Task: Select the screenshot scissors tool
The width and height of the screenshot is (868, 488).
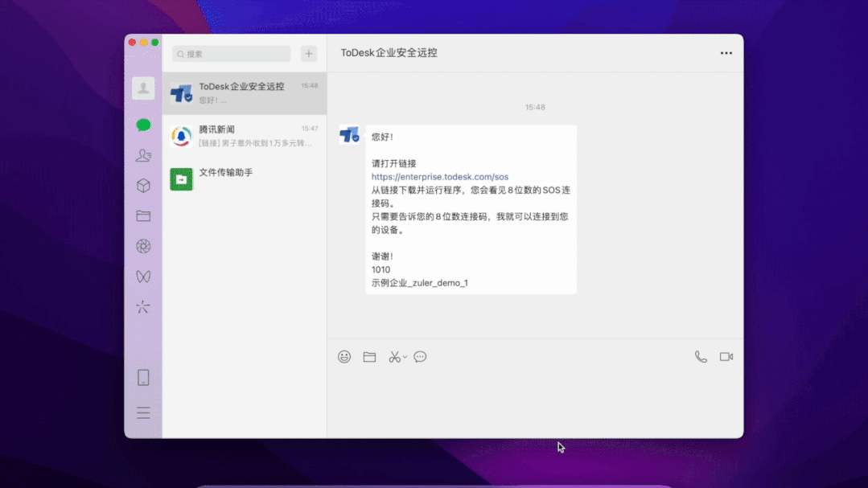Action: [394, 357]
